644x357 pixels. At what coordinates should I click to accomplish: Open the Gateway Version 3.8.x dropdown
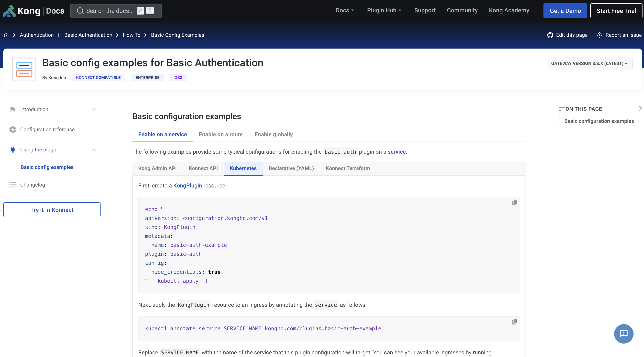pyautogui.click(x=590, y=63)
